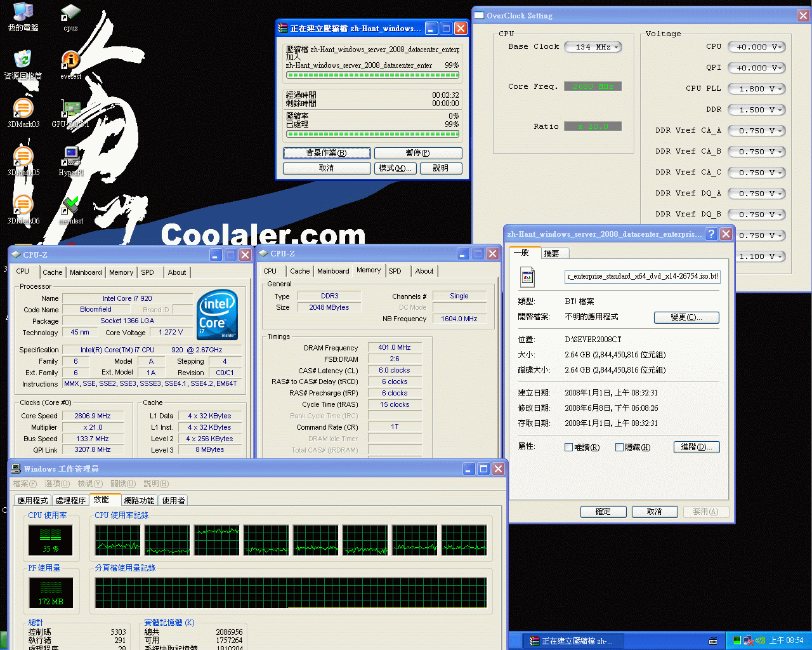Click the file name field in properties dialog
The image size is (812, 650).
click(643, 276)
